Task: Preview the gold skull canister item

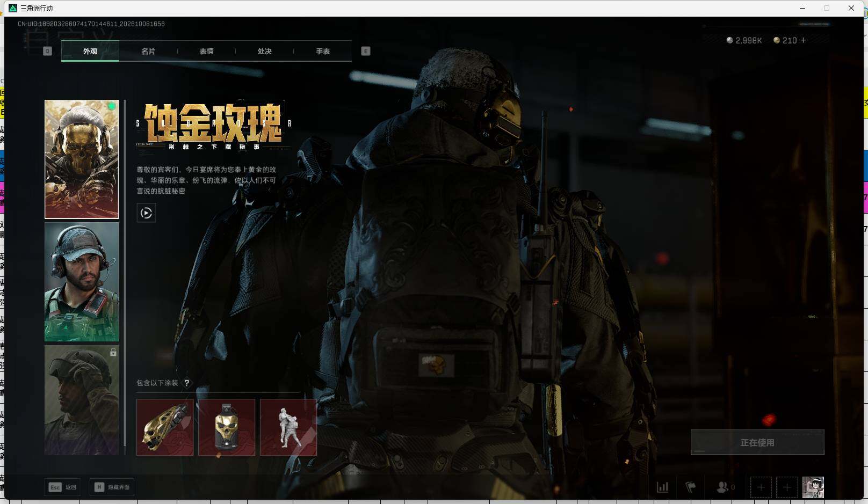Action: 227,427
